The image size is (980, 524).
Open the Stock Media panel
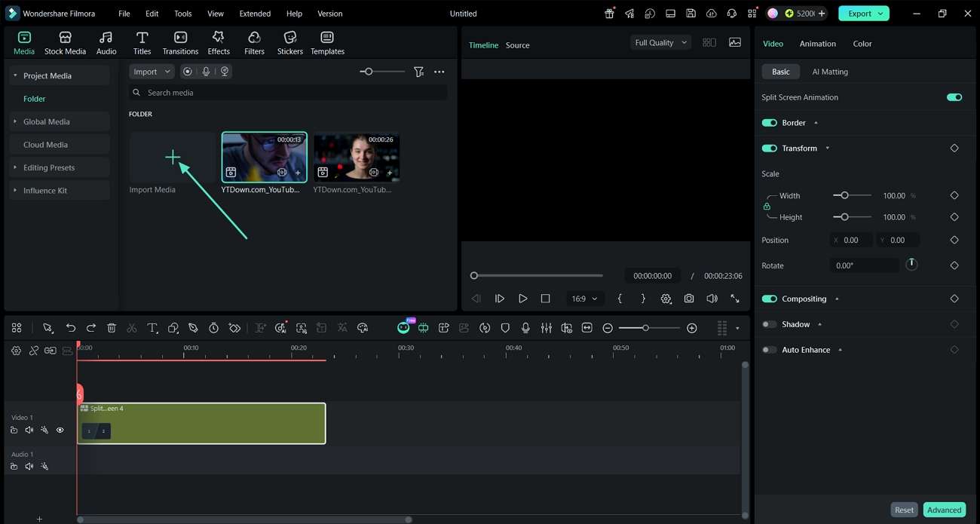click(65, 43)
